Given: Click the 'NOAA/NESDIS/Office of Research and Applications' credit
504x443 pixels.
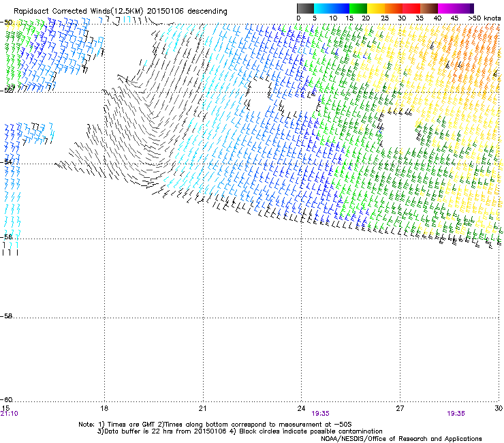Looking at the screenshot, I should [x=401, y=439].
